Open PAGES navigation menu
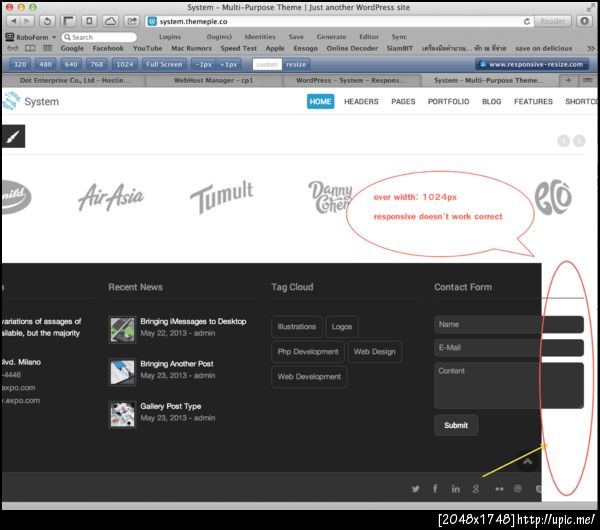Viewport: 600px width, 530px height. pyautogui.click(x=403, y=101)
